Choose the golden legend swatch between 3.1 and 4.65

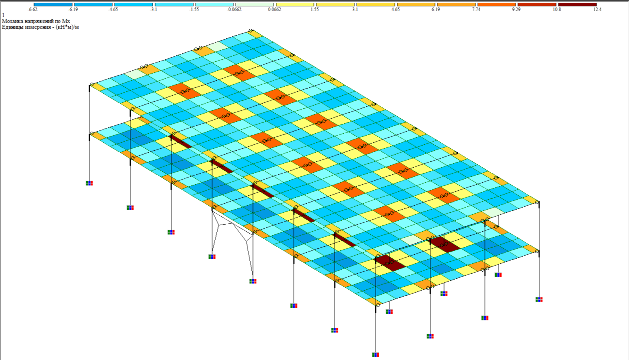(x=376, y=4)
